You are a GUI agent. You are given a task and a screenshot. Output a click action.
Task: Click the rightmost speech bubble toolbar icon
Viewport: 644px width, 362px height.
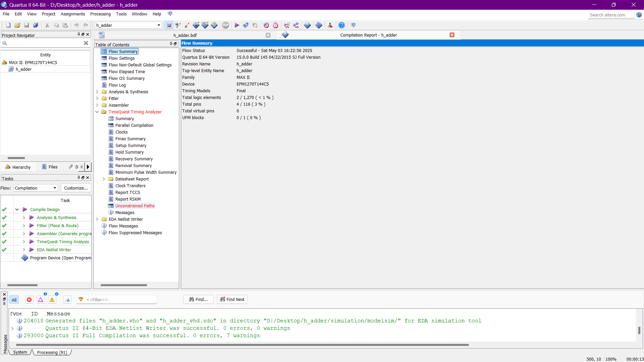353,25
